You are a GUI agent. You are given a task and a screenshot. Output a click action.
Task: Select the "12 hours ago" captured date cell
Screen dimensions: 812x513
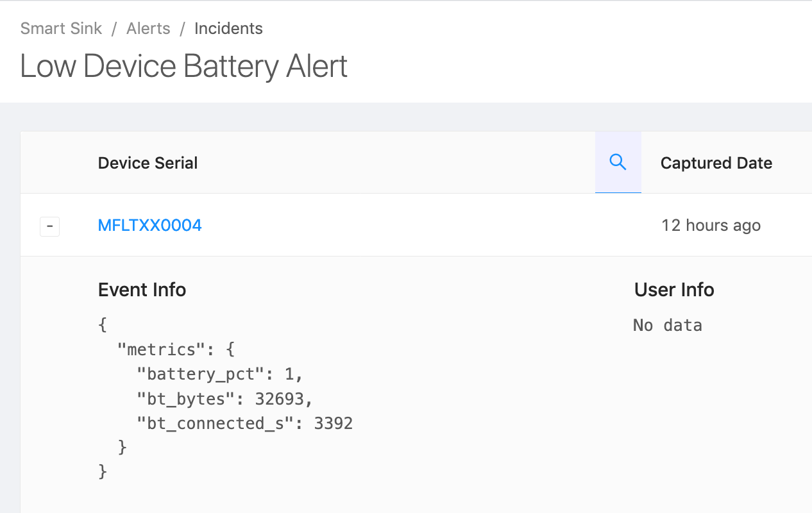711,226
